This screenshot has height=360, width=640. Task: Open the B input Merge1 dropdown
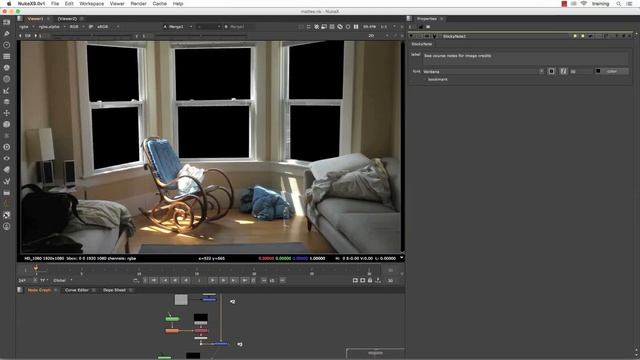(239, 27)
